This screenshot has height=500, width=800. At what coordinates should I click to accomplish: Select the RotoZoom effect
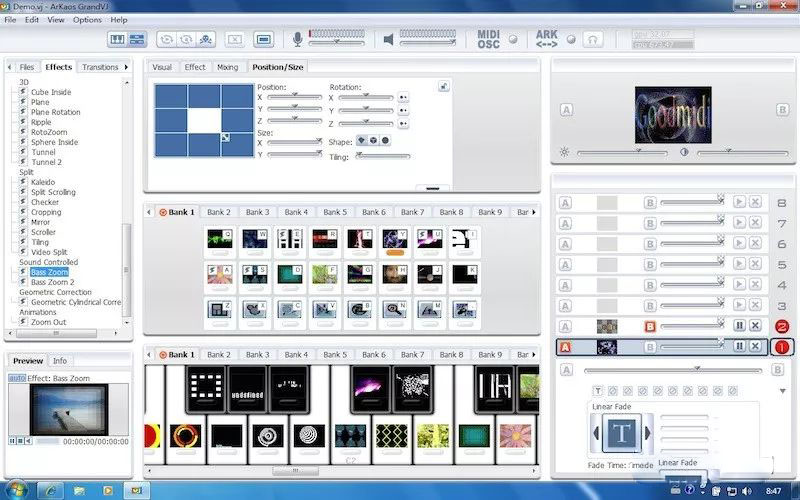click(49, 132)
